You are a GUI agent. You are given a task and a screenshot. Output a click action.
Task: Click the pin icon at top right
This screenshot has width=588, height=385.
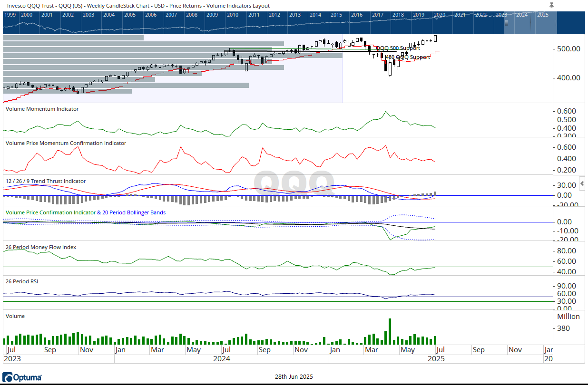pyautogui.click(x=551, y=5)
